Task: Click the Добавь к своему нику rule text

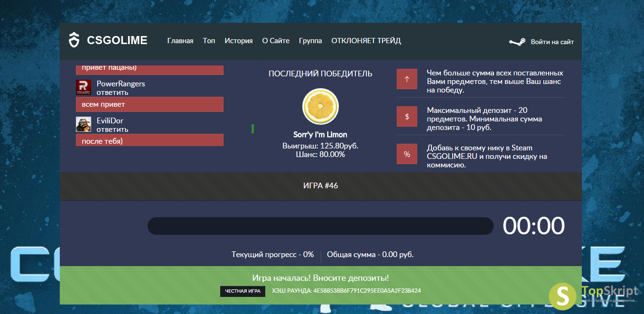Action: pyautogui.click(x=487, y=156)
